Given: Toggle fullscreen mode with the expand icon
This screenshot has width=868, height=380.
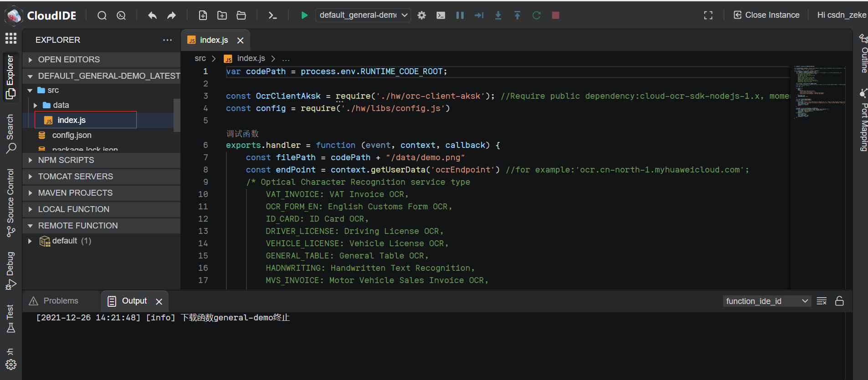Looking at the screenshot, I should pos(708,15).
